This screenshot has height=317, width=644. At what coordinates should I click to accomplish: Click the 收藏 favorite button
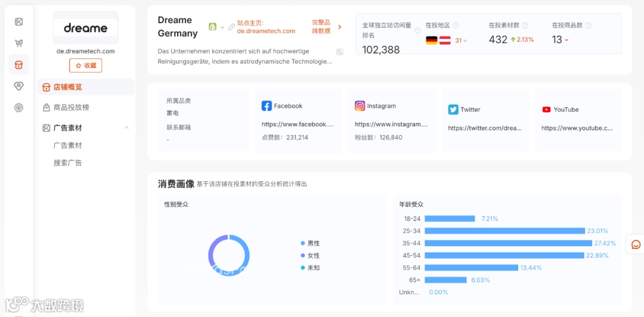[85, 66]
